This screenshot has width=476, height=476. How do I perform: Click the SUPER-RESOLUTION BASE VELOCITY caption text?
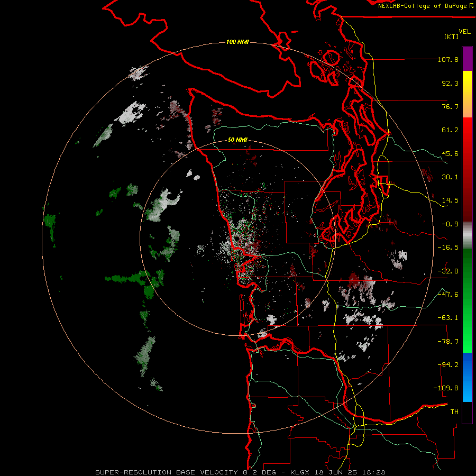coord(167,472)
